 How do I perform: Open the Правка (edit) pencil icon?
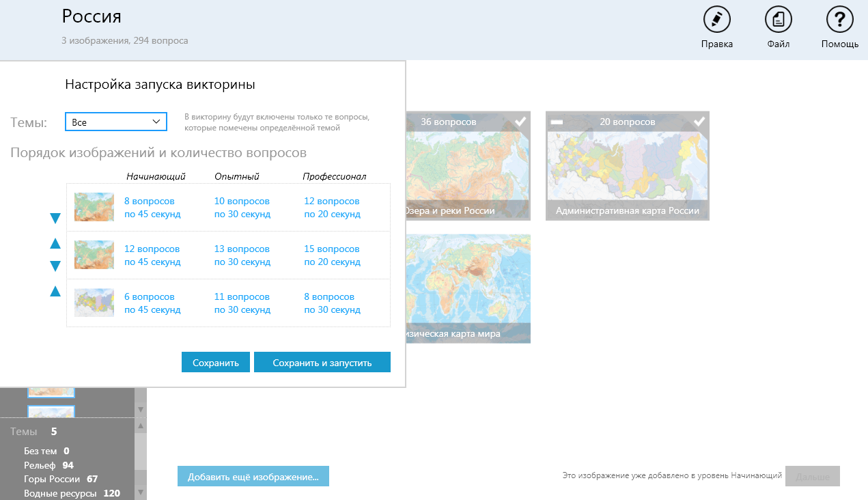716,20
